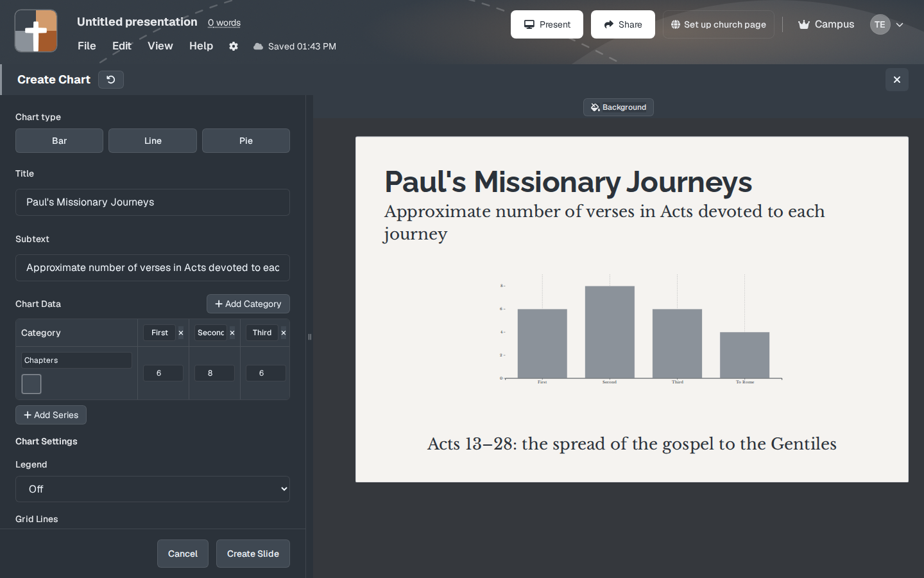The image size is (924, 578).
Task: Edit the Second category name field
Action: 210,333
